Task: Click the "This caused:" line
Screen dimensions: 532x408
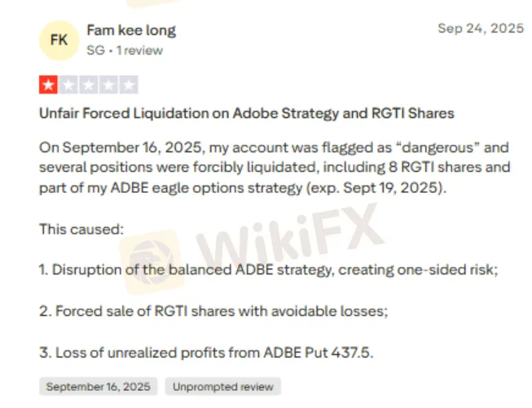Action: coord(81,229)
